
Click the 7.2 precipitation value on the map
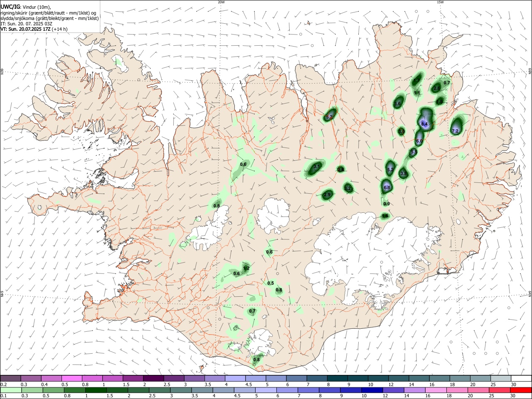455,131
